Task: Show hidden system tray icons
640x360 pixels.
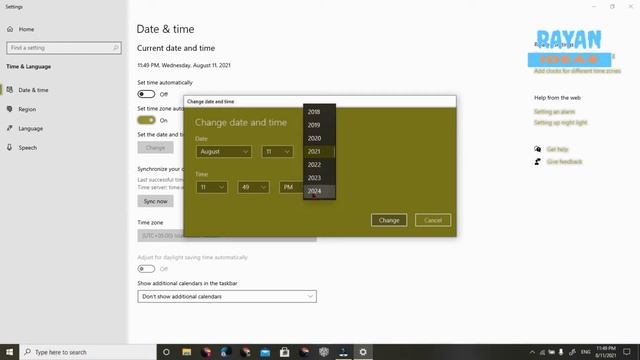Action: (x=532, y=352)
